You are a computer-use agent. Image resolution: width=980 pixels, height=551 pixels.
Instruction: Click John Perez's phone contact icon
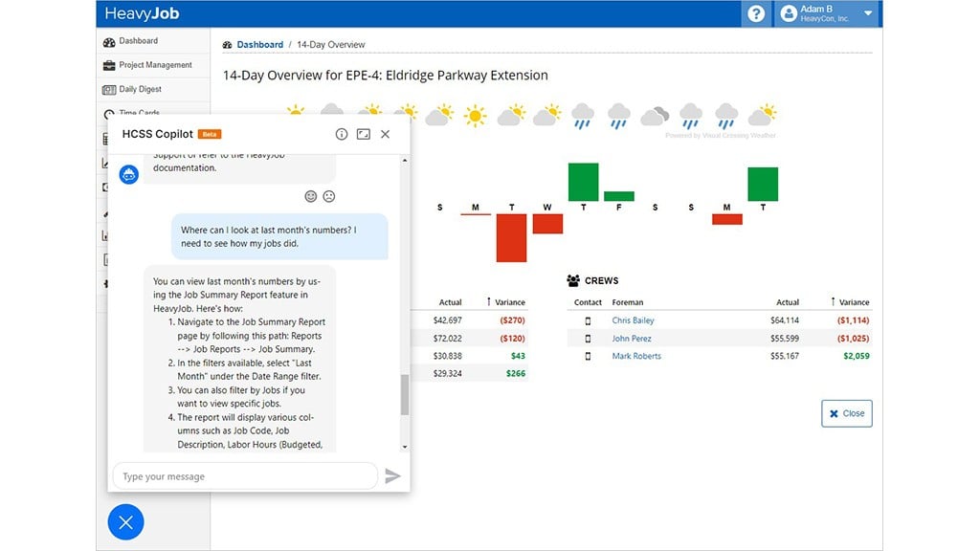click(588, 338)
